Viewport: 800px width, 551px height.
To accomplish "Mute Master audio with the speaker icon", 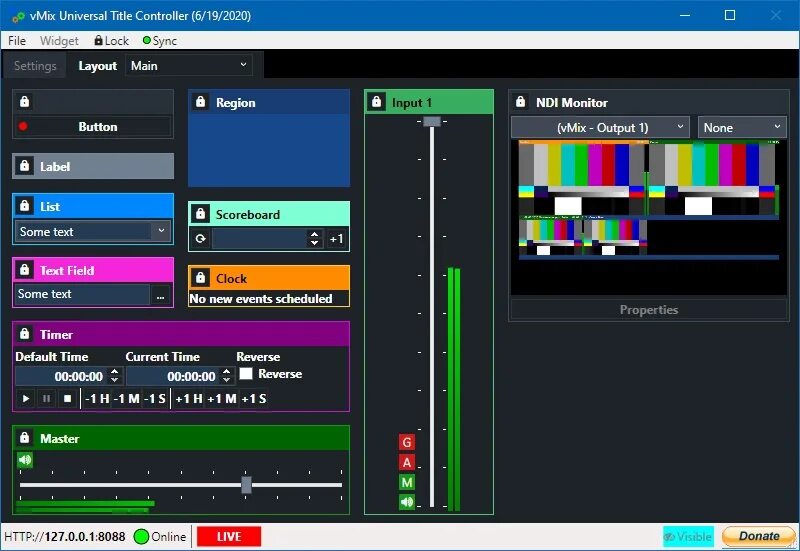I will click(25, 460).
